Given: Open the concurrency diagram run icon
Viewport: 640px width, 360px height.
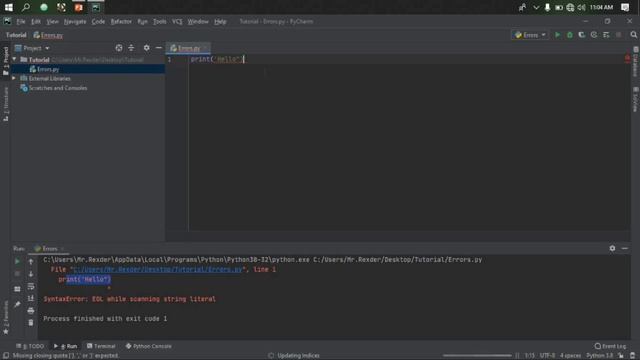Looking at the screenshot, I should point(606,35).
